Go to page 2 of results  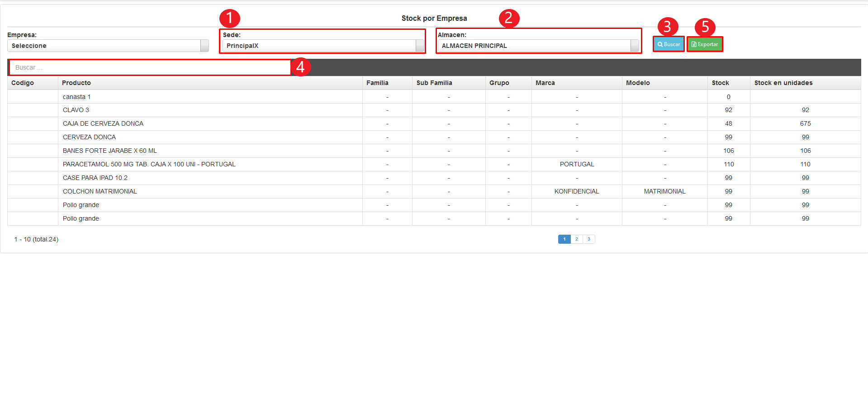(577, 239)
